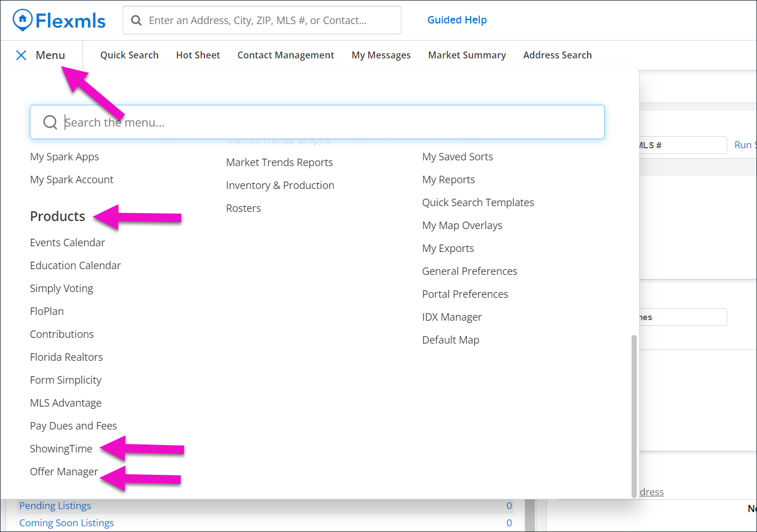Launch ShowingTime

(x=61, y=449)
